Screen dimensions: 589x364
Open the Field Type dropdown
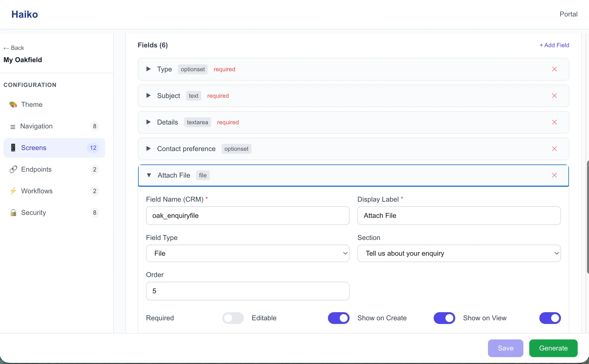coord(247,253)
